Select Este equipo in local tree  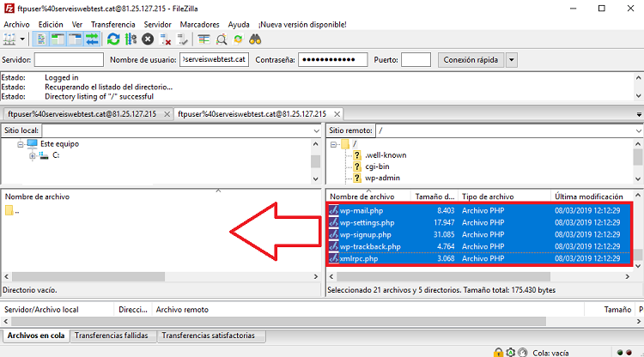tap(59, 144)
